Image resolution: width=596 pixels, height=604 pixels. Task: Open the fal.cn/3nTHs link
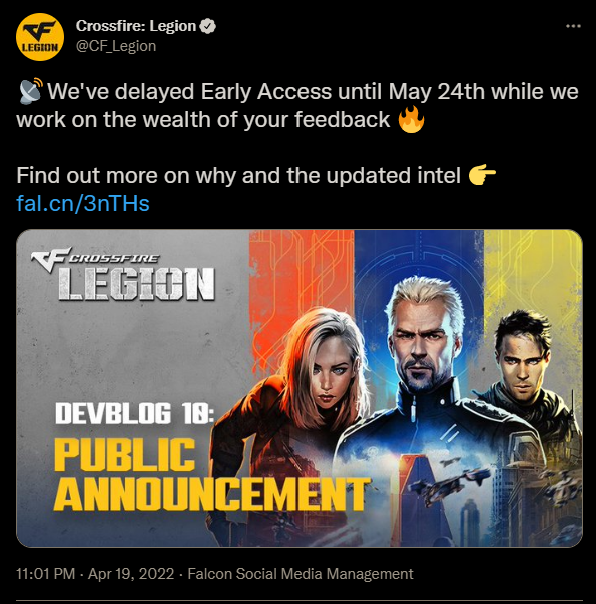coord(83,203)
